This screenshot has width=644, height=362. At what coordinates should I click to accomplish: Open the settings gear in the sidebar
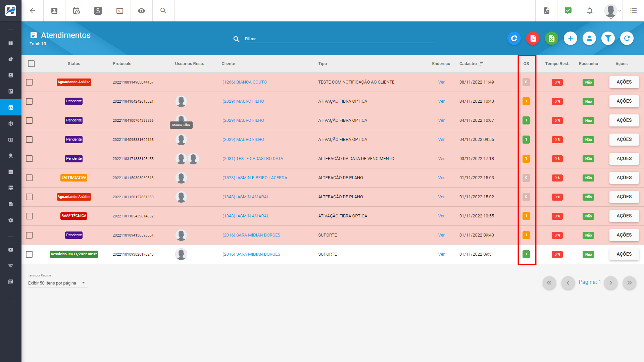point(11,220)
